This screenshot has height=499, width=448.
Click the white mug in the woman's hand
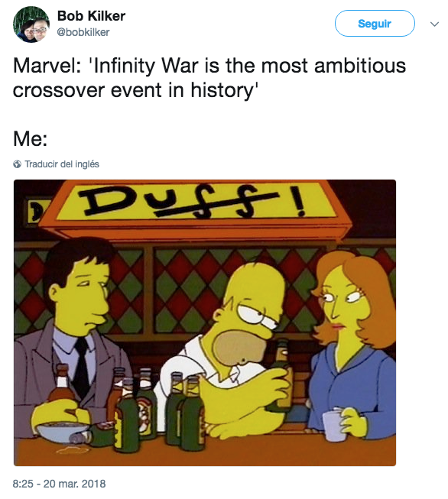pos(333,425)
